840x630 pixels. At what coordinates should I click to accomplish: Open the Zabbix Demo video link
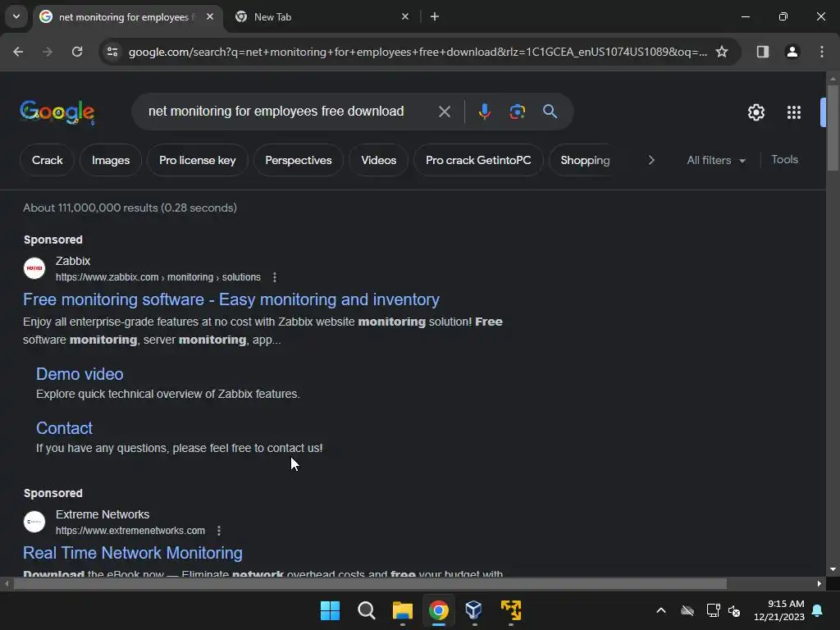tap(80, 374)
